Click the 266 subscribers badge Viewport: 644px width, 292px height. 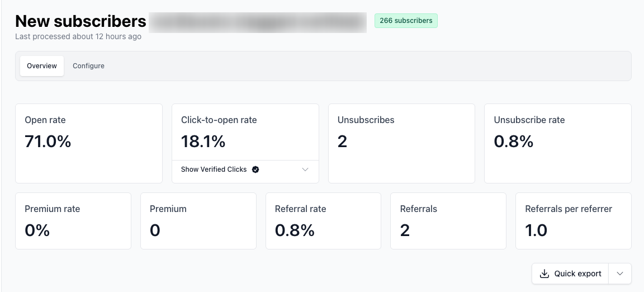pos(406,21)
